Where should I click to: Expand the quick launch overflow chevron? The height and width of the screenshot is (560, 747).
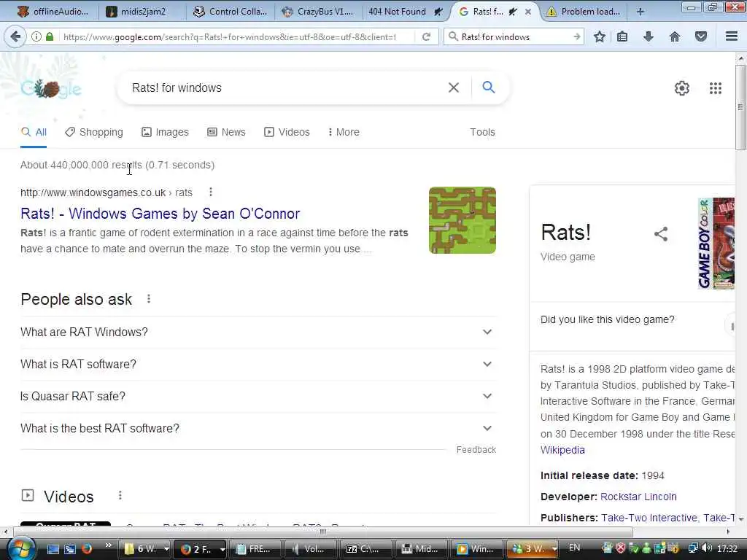point(108,545)
